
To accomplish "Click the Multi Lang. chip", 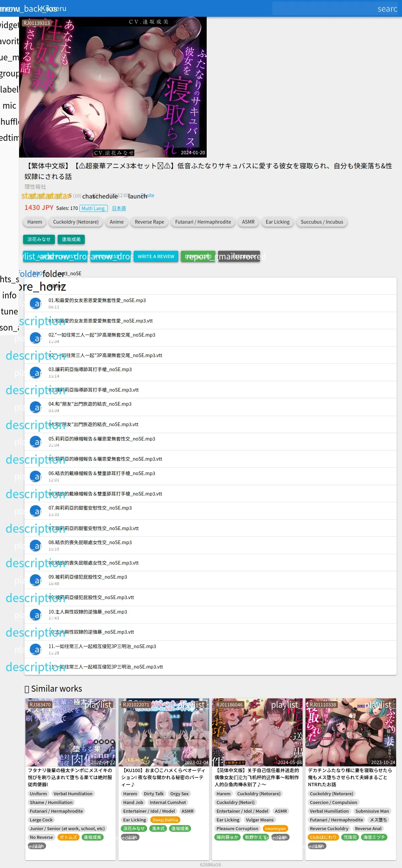I will tap(93, 208).
